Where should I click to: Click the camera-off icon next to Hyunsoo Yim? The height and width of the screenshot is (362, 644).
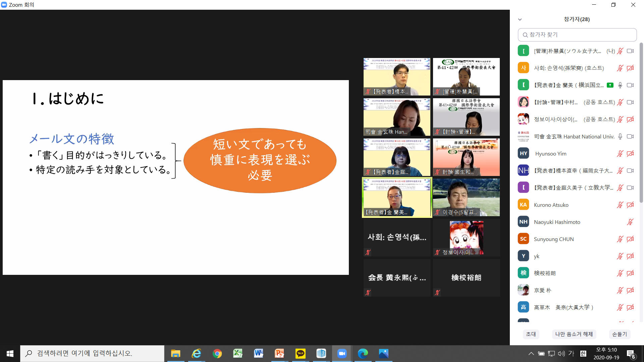point(630,154)
